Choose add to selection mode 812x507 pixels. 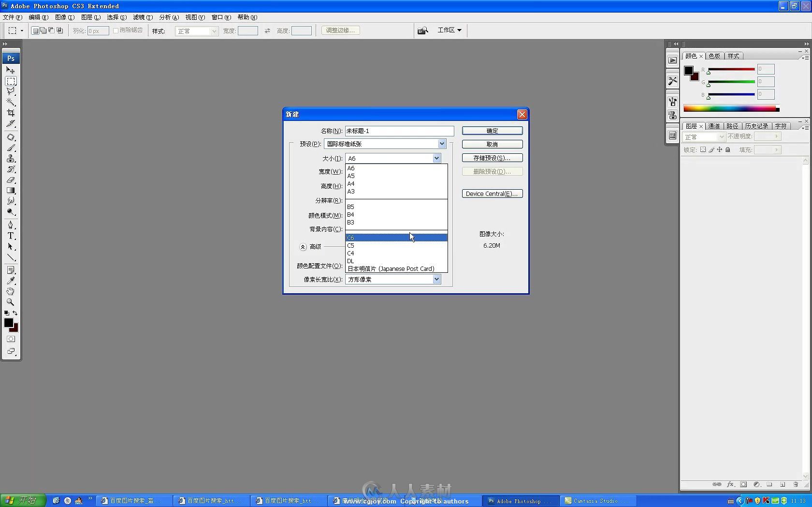click(43, 30)
